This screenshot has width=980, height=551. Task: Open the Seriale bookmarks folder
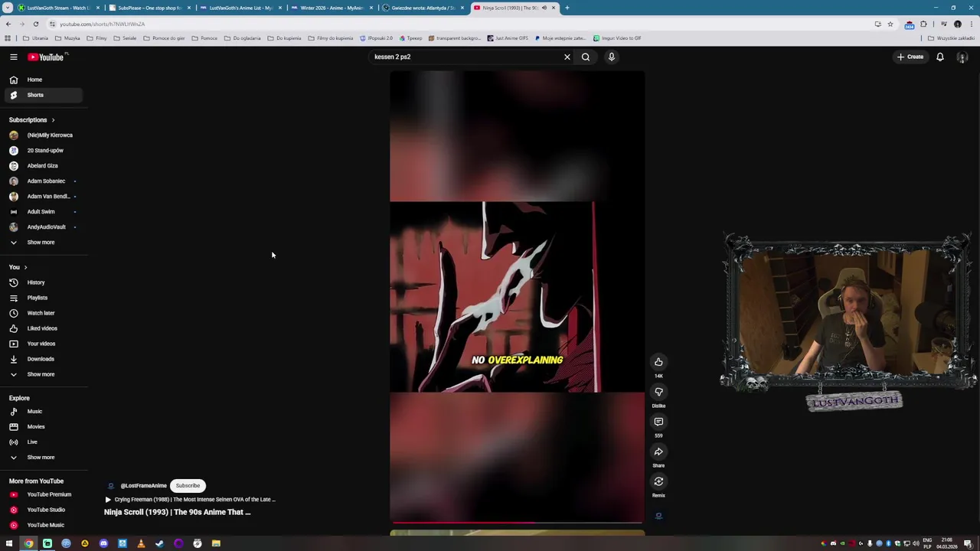tap(125, 38)
